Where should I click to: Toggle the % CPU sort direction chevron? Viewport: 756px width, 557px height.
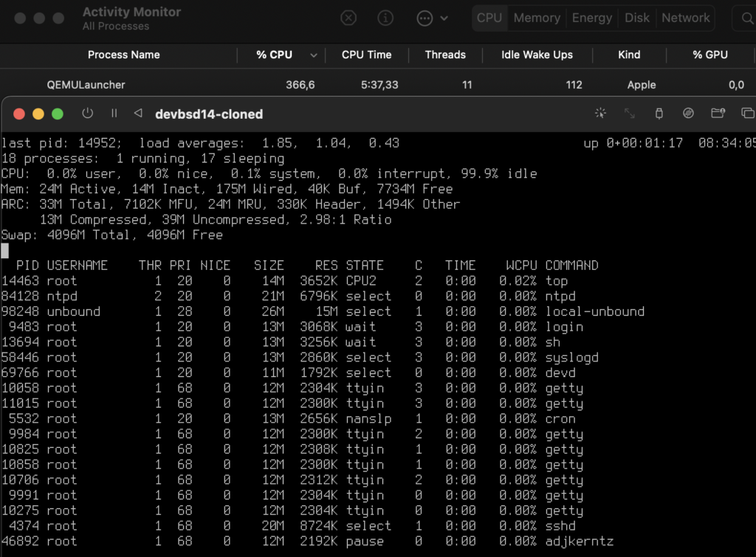tap(313, 55)
